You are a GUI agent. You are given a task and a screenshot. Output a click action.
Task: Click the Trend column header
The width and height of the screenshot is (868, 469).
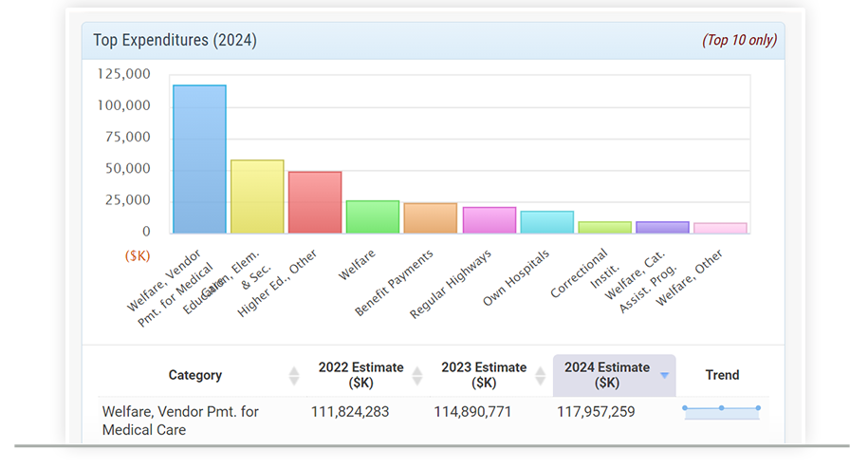click(x=722, y=375)
